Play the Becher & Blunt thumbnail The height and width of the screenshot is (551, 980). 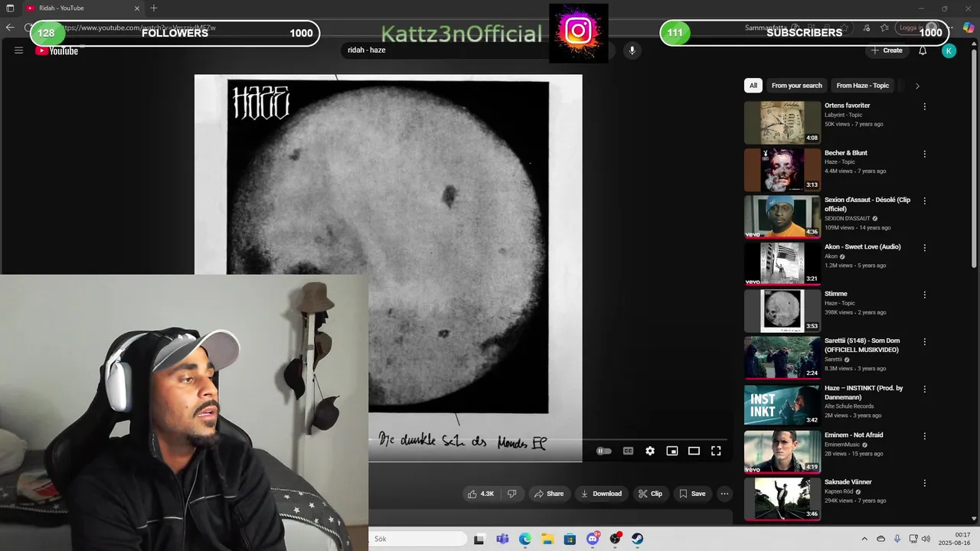(x=782, y=169)
